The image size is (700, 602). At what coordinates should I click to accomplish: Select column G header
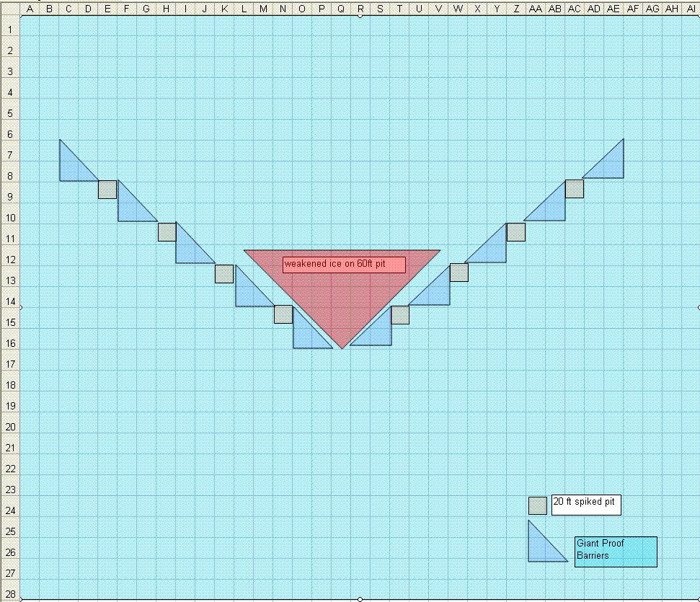click(146, 9)
